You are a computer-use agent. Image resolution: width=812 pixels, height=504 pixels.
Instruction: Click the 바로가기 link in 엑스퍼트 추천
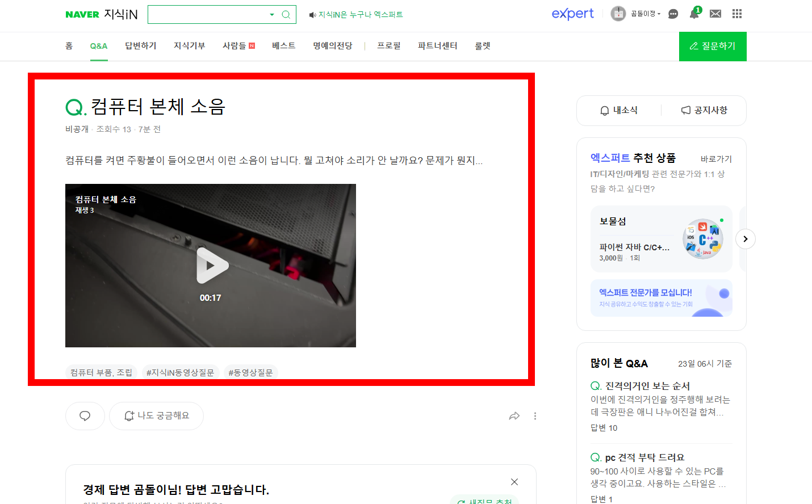716,159
